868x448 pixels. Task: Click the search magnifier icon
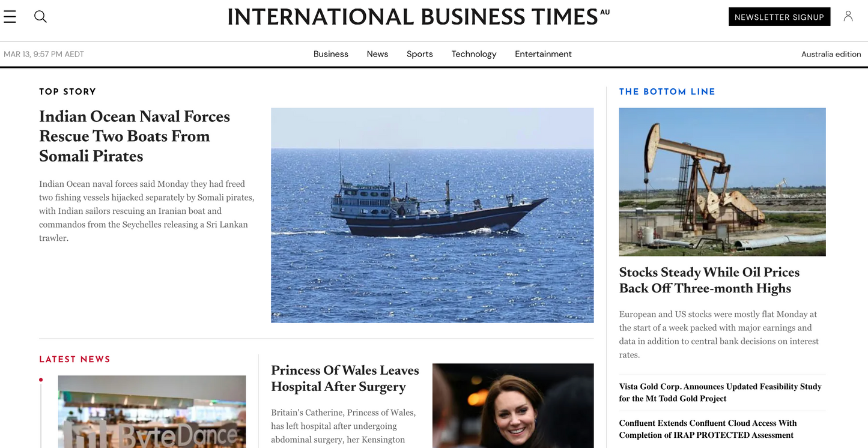[x=40, y=17]
